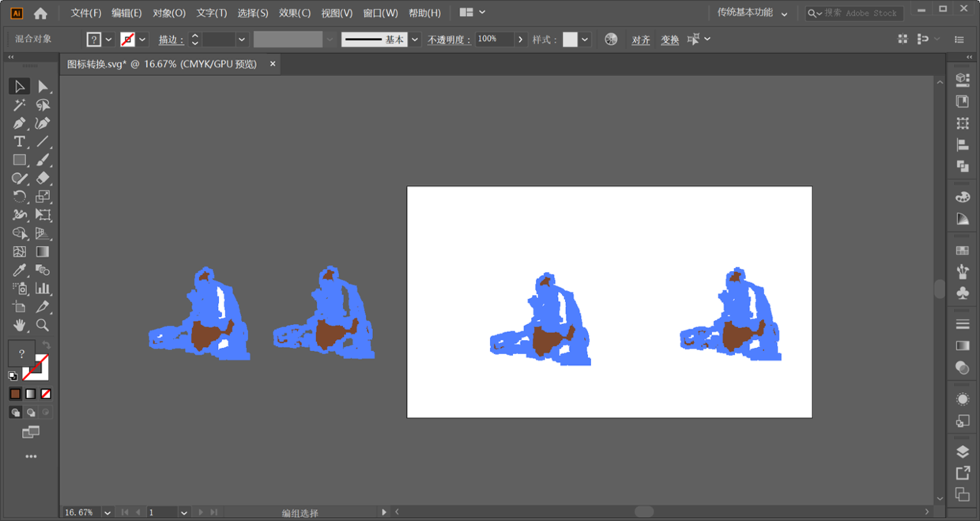Select the Curvature tool

[x=43, y=123]
